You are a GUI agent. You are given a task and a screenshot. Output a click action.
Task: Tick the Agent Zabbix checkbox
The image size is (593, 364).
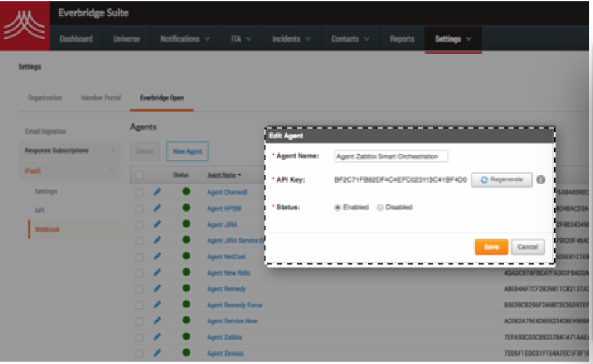pyautogui.click(x=139, y=337)
